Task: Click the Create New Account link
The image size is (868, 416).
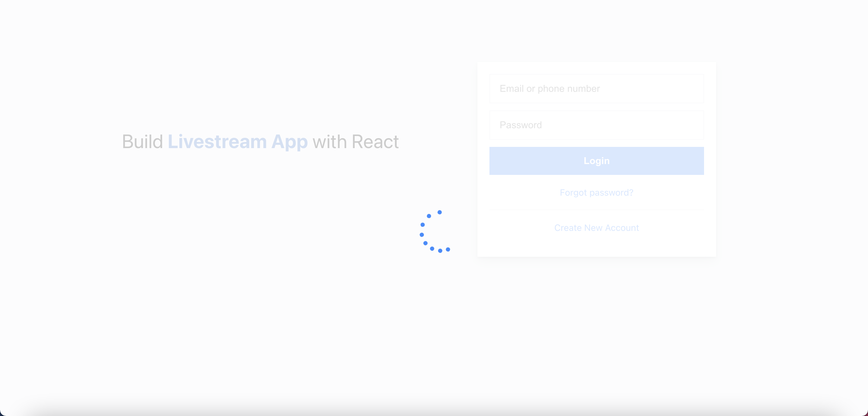Action: click(597, 227)
